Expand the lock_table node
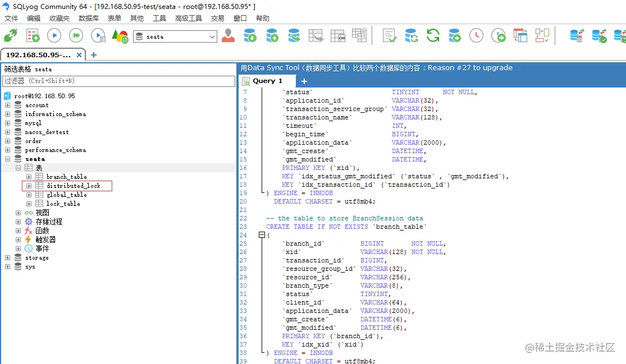The height and width of the screenshot is (364, 626). [29, 204]
